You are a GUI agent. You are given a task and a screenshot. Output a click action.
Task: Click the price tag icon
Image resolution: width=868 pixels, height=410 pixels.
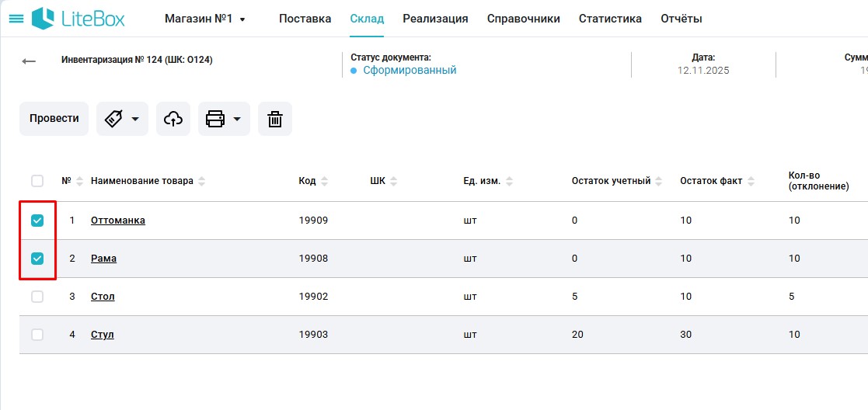click(113, 118)
